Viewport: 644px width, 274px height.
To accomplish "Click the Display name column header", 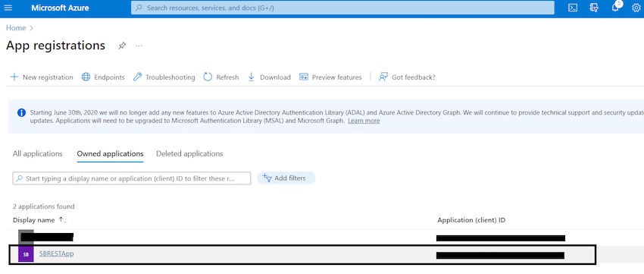I will point(33,220).
